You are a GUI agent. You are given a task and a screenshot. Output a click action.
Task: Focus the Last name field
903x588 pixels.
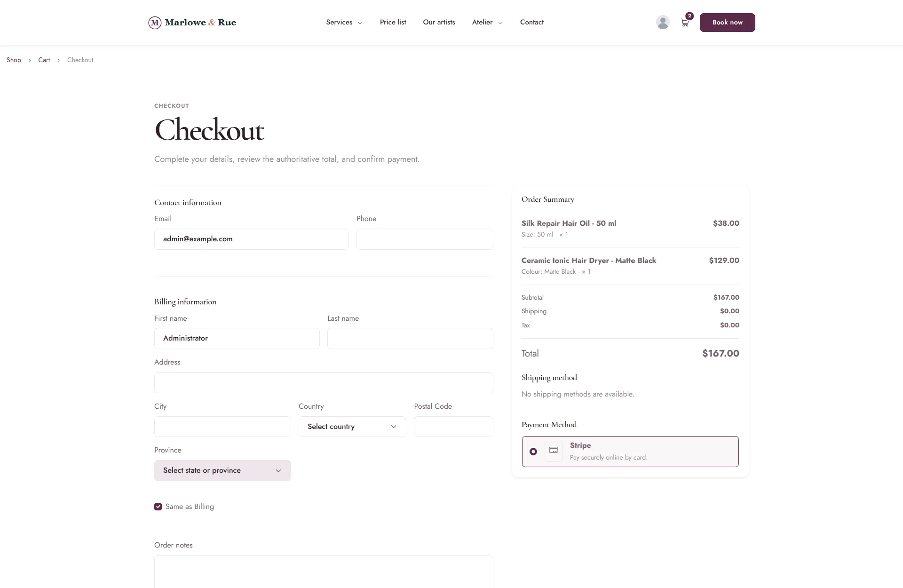tap(410, 338)
